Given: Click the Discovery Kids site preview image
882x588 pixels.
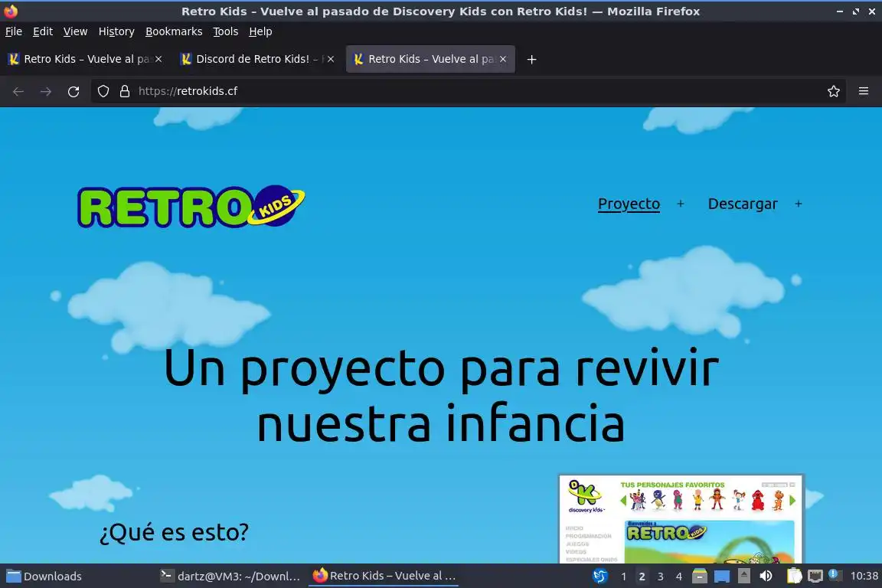Looking at the screenshot, I should tap(681, 519).
